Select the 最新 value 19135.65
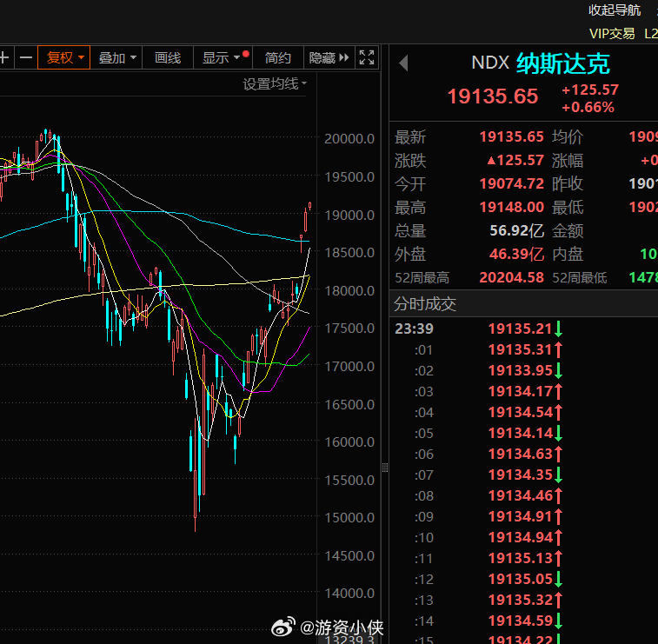658x644 pixels. (512, 136)
